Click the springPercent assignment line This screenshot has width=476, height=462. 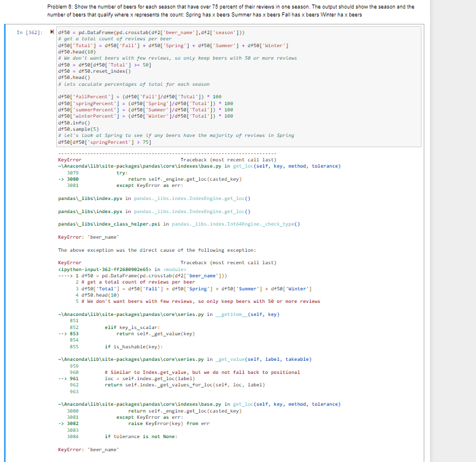(145, 103)
